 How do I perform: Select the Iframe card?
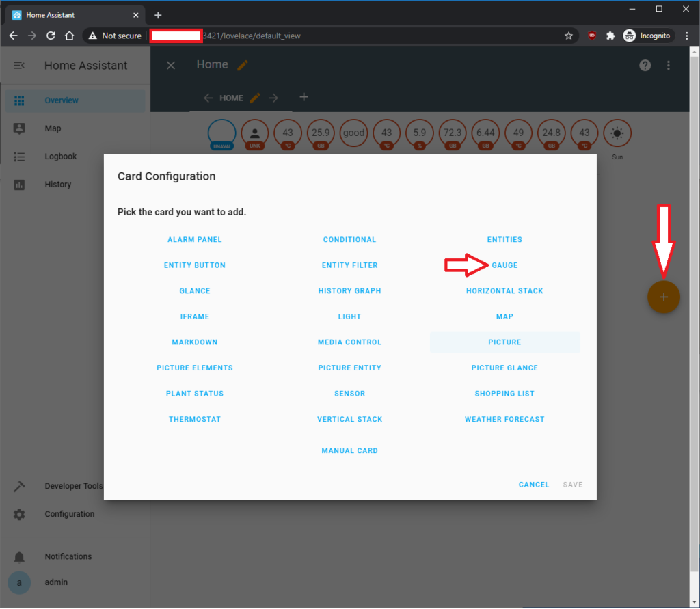tap(194, 316)
